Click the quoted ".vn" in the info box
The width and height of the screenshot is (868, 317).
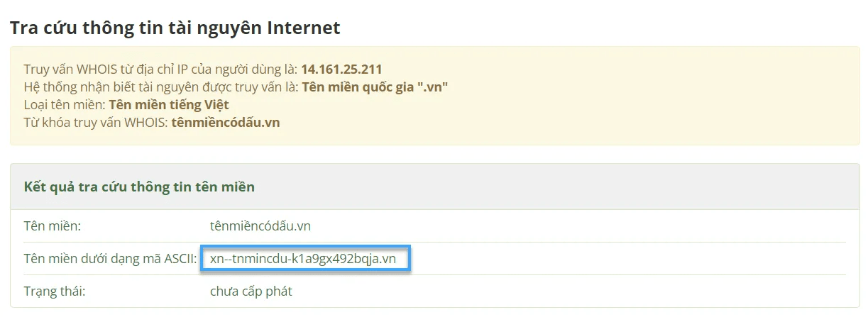pyautogui.click(x=433, y=87)
